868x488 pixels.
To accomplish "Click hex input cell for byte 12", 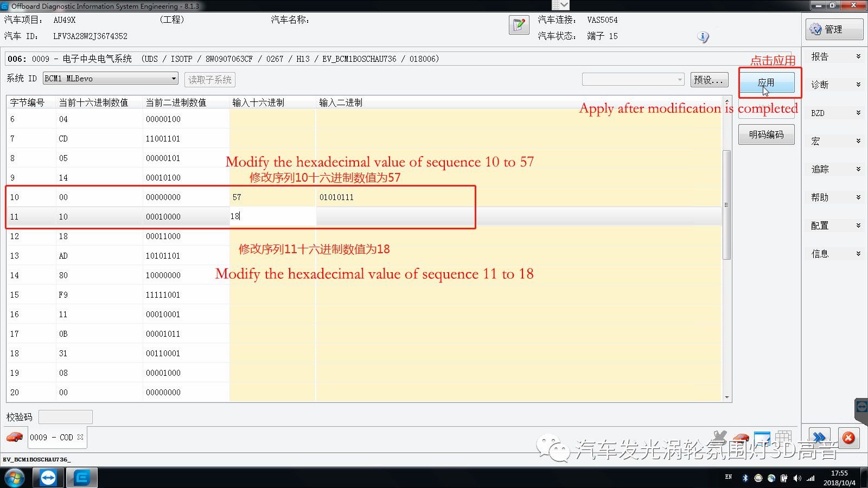I will (272, 236).
